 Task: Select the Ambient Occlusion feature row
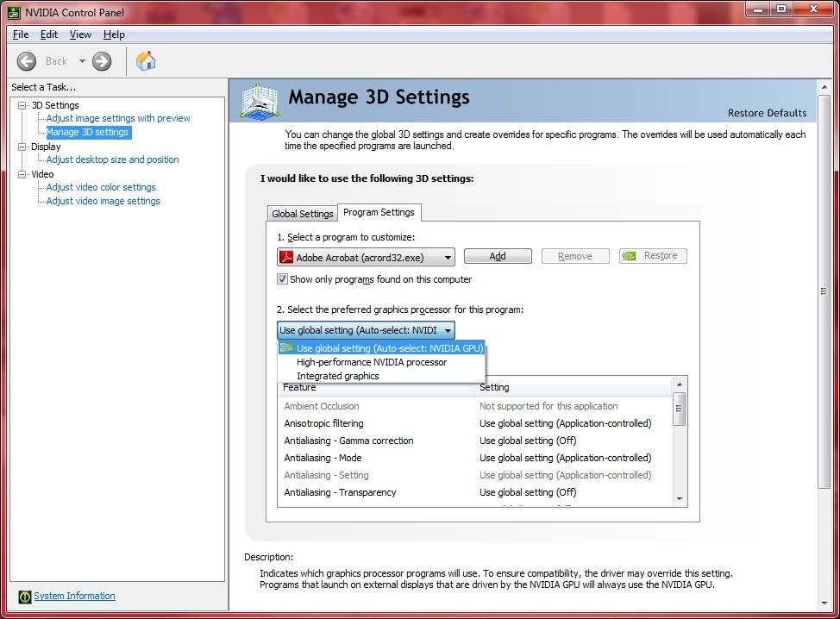click(475, 406)
